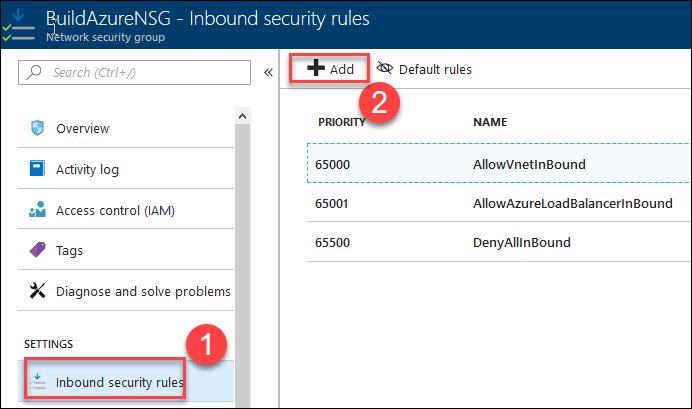Sort by NAME column header
The height and width of the screenshot is (409, 692).
coord(490,122)
